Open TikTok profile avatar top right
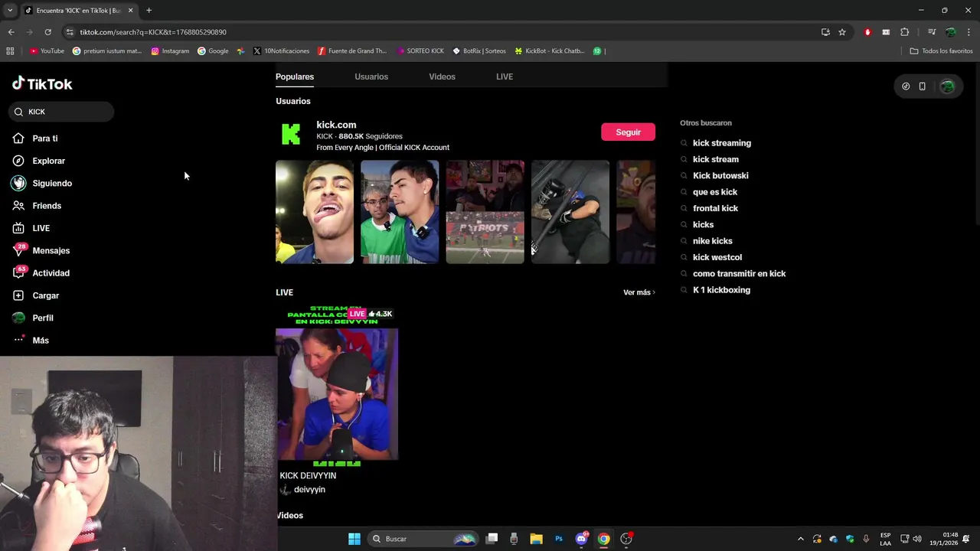 948,86
